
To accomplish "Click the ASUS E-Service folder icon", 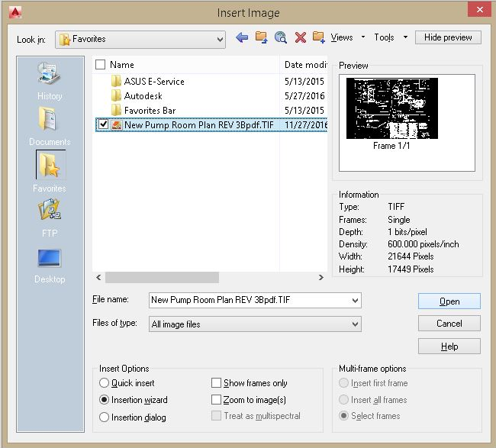I will tap(116, 82).
